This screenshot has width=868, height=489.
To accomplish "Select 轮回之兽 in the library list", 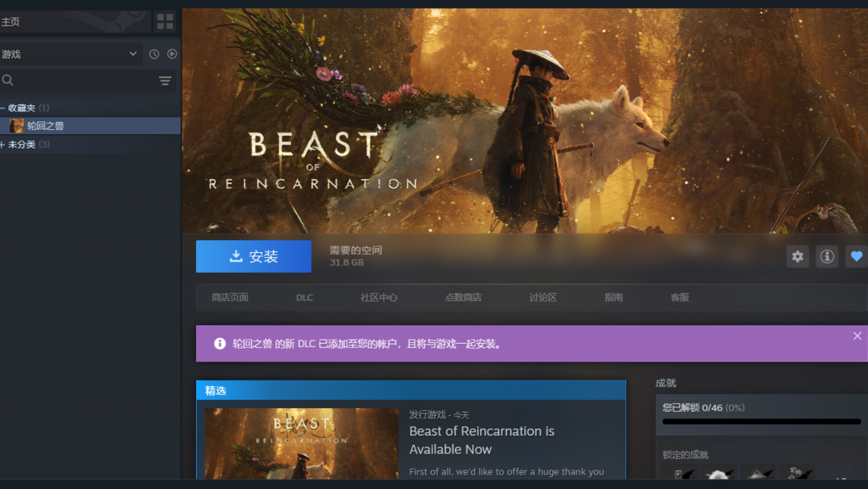I will tap(90, 125).
